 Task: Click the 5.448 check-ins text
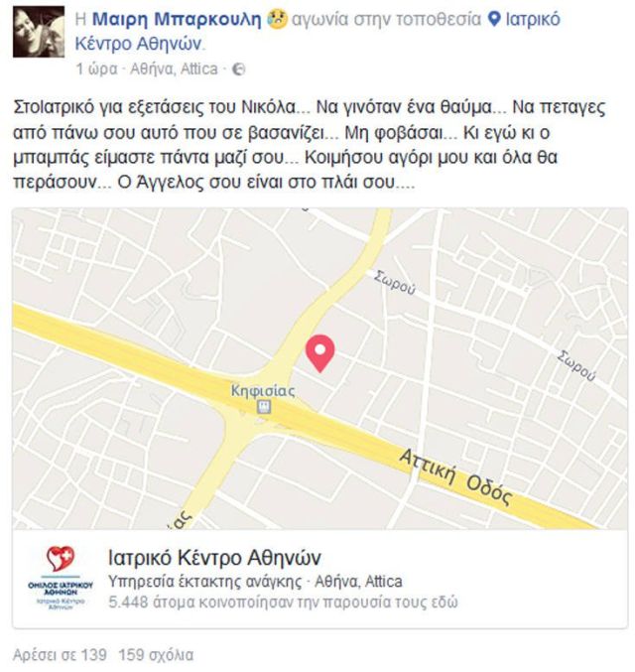point(283,602)
